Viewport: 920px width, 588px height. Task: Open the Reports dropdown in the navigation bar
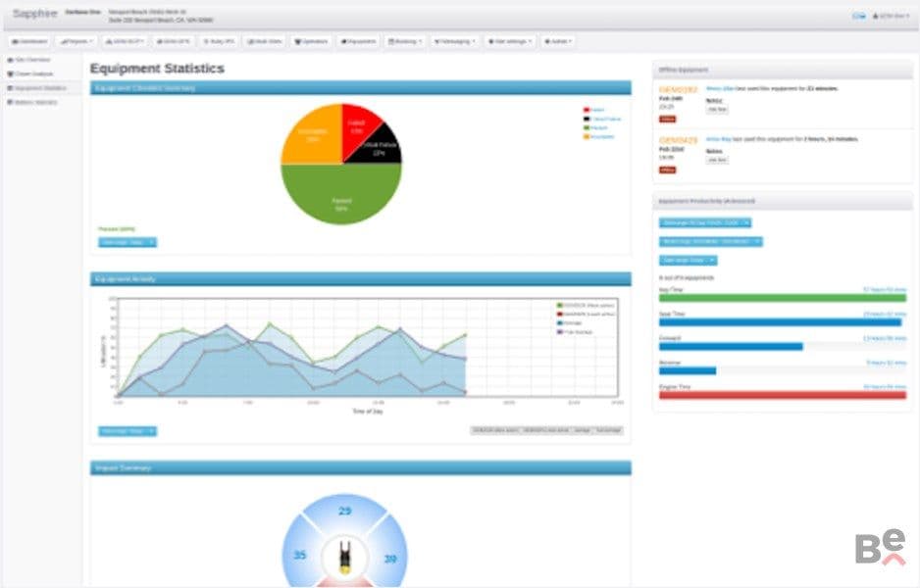[x=77, y=41]
